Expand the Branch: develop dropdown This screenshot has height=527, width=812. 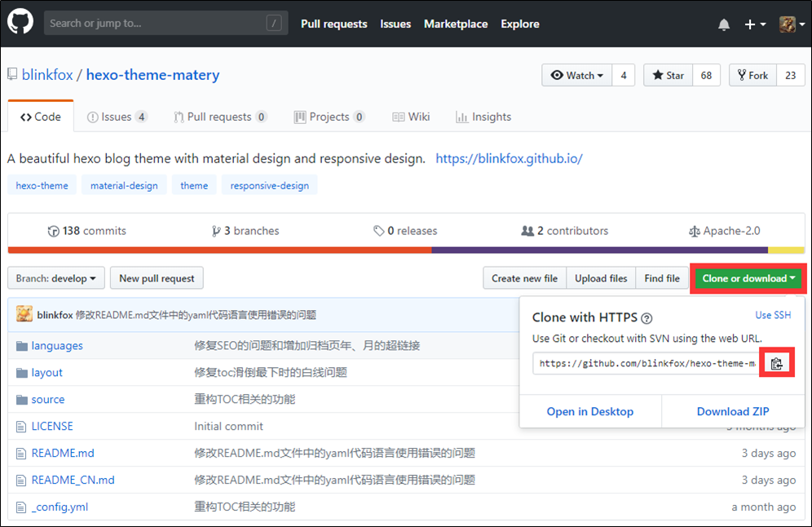pyautogui.click(x=56, y=278)
